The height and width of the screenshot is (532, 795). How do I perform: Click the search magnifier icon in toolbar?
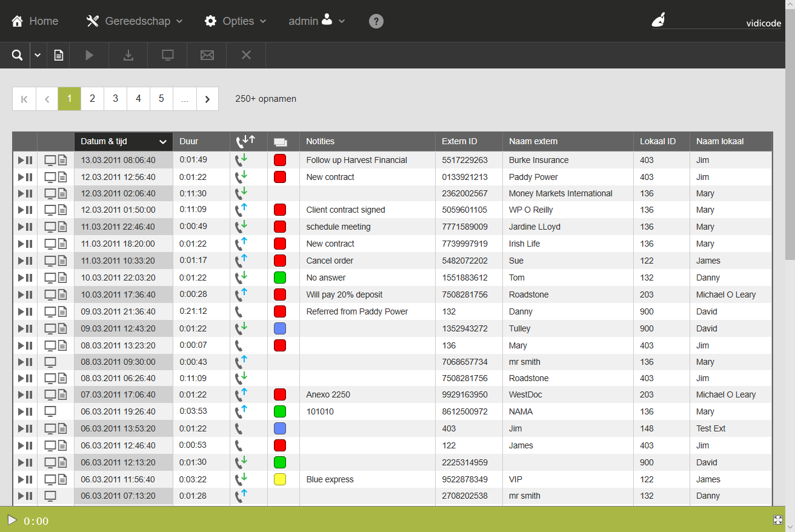[x=18, y=55]
